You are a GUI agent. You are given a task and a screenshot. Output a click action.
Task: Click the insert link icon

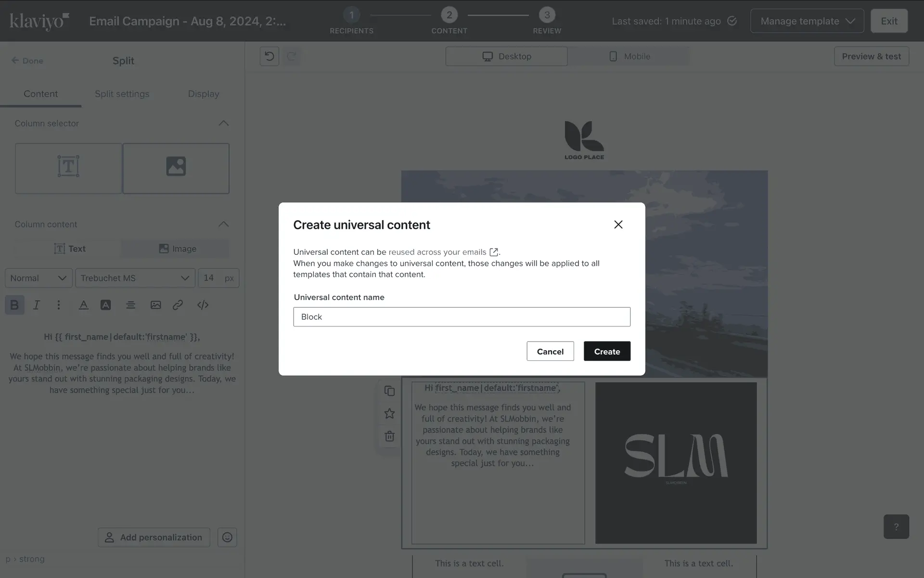tap(178, 305)
